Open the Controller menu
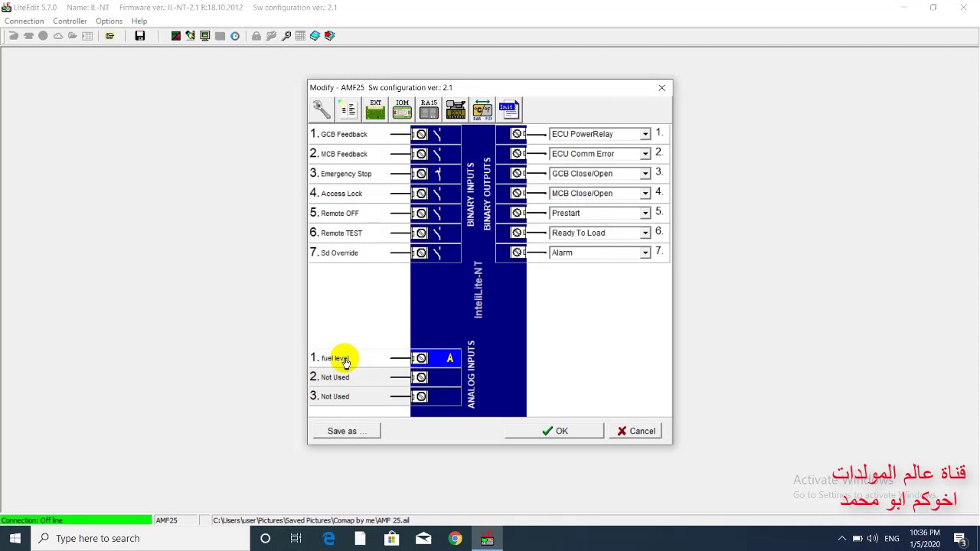This screenshot has width=980, height=551. click(x=70, y=21)
